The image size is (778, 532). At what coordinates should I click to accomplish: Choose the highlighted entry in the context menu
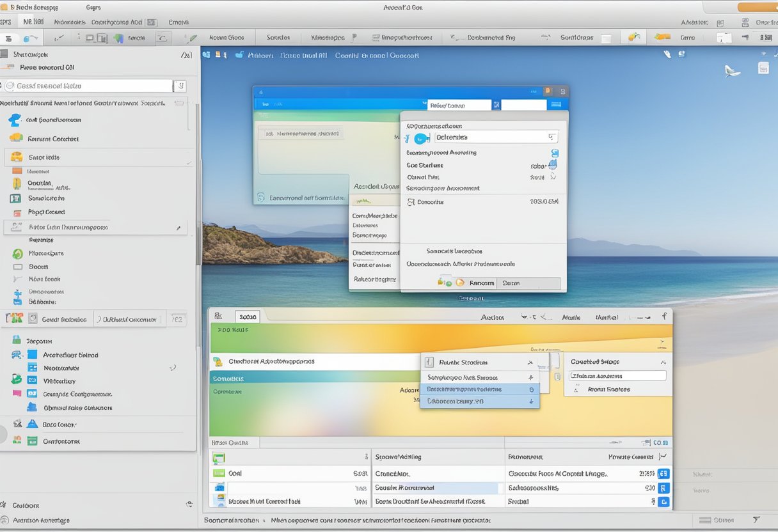click(473, 389)
